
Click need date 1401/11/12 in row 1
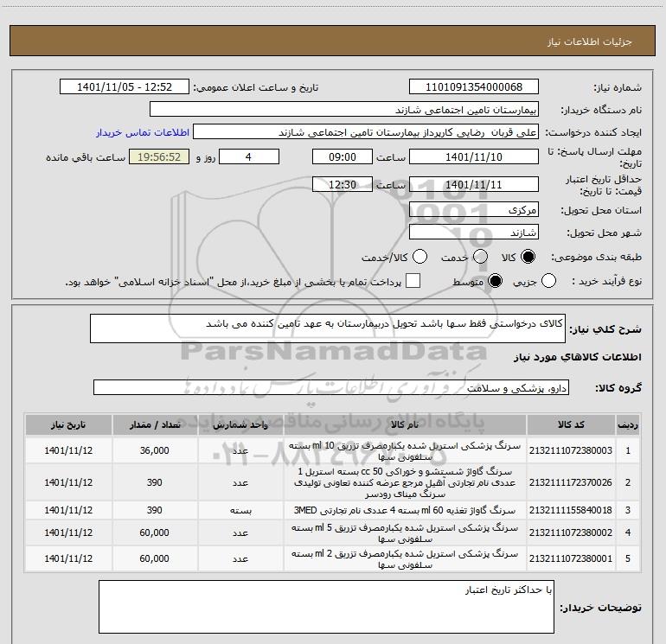click(x=68, y=450)
